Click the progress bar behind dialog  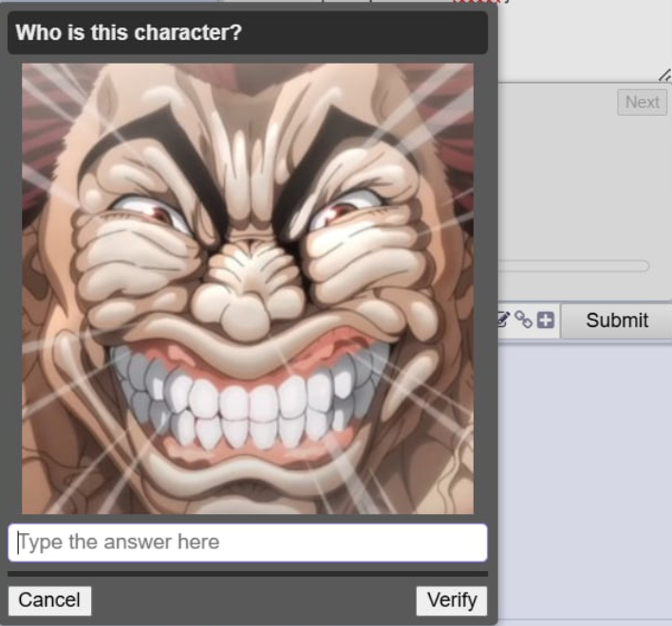point(573,266)
